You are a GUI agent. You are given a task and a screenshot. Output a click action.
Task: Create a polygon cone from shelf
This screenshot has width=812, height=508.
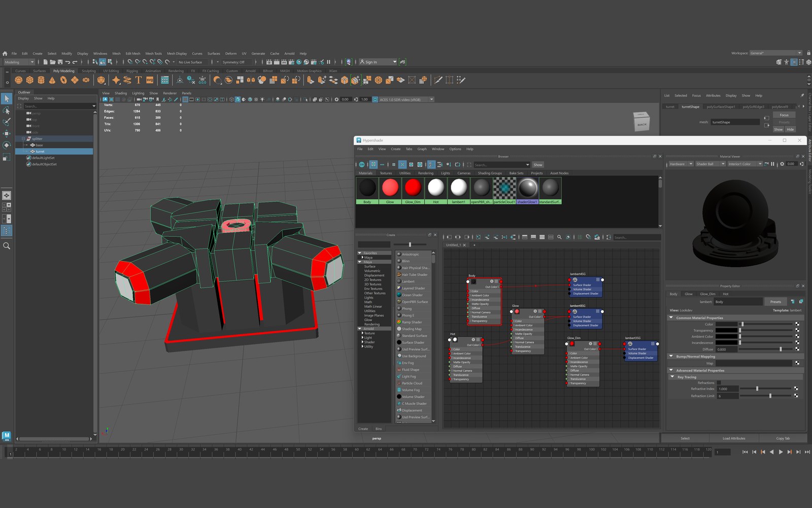pos(52,80)
